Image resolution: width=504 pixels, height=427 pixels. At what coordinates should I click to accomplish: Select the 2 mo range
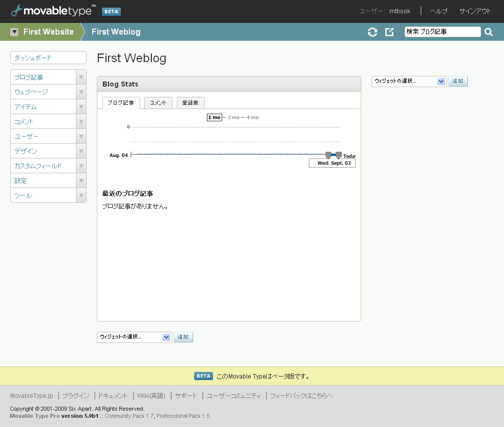coord(234,117)
